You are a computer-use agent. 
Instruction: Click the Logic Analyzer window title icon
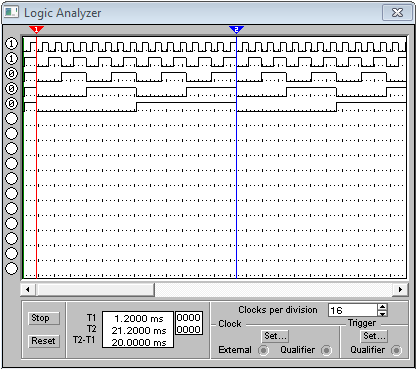[x=11, y=13]
